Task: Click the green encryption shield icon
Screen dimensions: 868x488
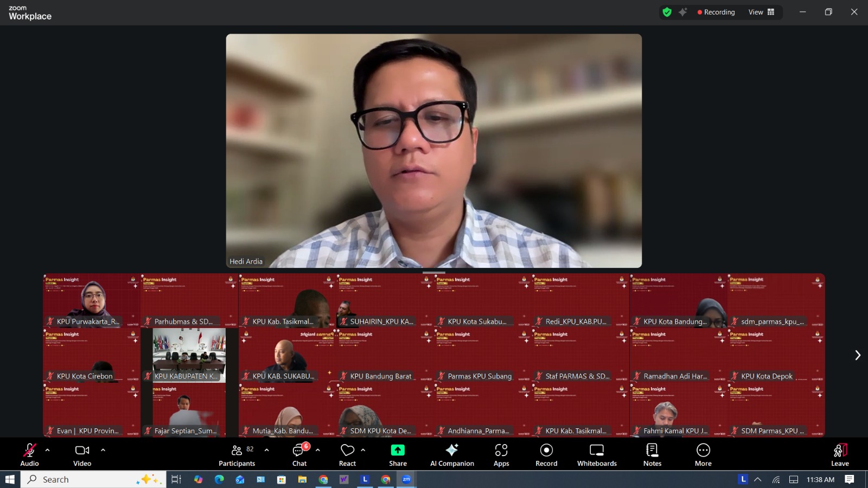Action: (667, 12)
